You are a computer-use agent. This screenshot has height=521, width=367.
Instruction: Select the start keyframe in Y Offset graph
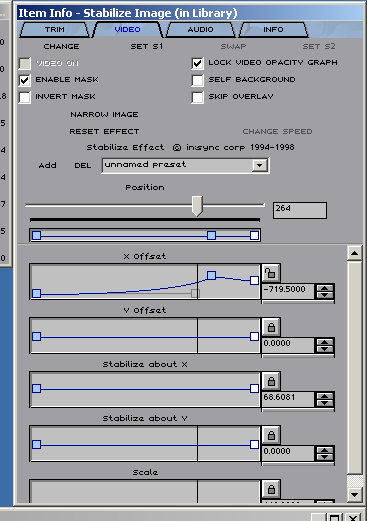point(37,337)
